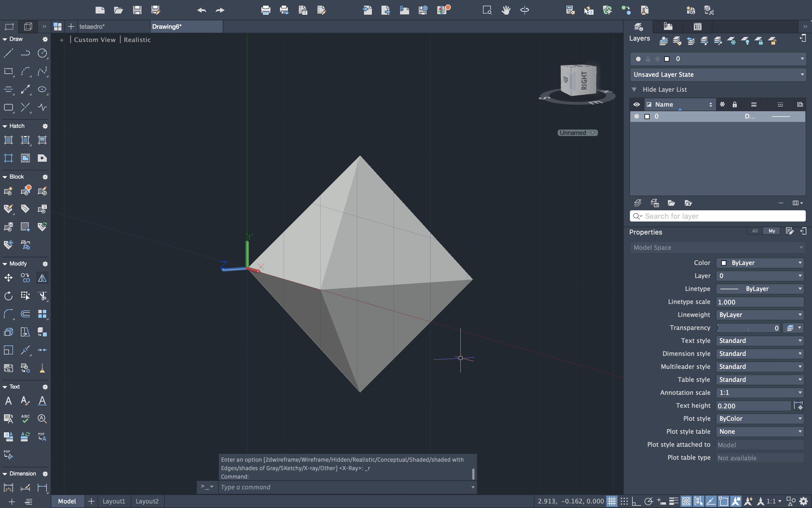The width and height of the screenshot is (812, 508).
Task: Switch to the tetaedro* drawing tab
Action: 113,27
